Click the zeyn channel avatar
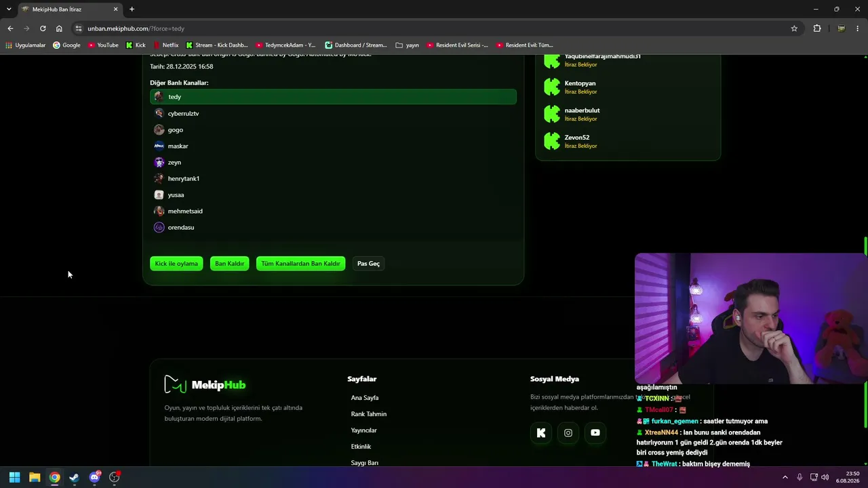The width and height of the screenshot is (868, 488). click(159, 162)
